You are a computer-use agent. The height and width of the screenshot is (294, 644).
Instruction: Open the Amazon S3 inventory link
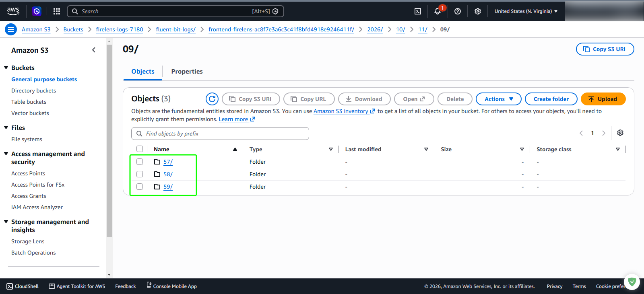point(344,111)
